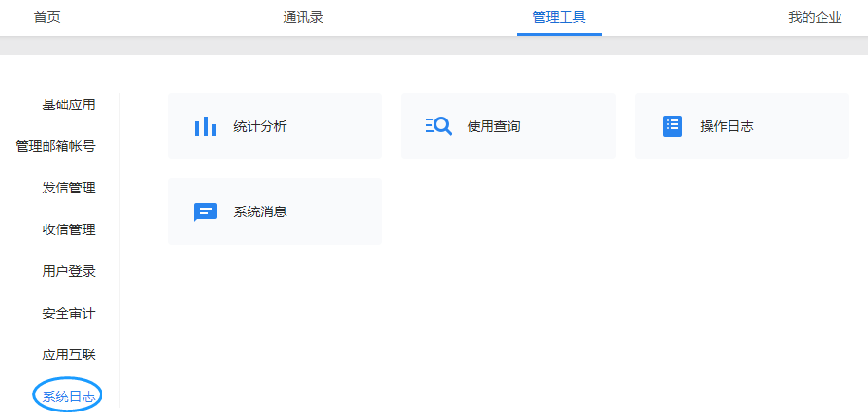
Task: Open 基础应用 in the sidebar
Action: 68,104
